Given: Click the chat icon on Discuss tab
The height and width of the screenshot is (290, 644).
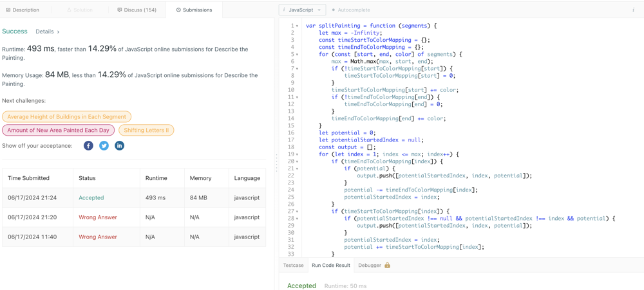Looking at the screenshot, I should [x=120, y=10].
